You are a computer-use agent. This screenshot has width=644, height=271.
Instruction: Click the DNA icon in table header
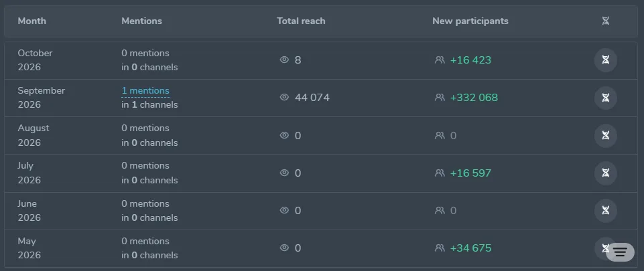coord(605,21)
